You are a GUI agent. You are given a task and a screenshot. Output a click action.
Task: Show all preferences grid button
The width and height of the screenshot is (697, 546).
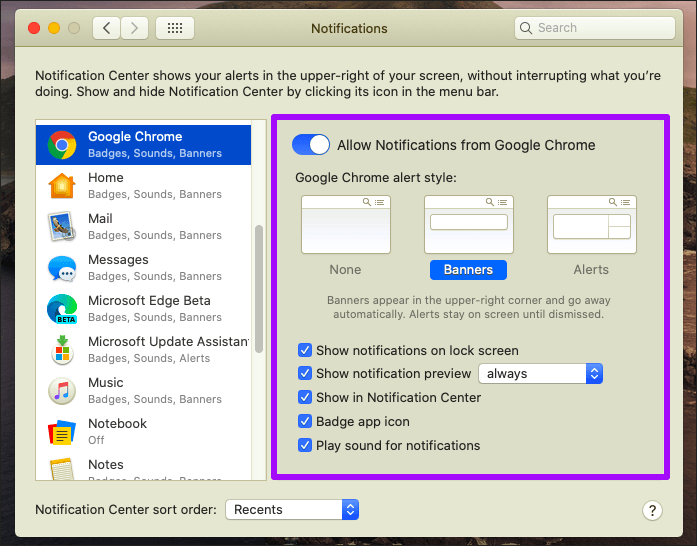175,28
